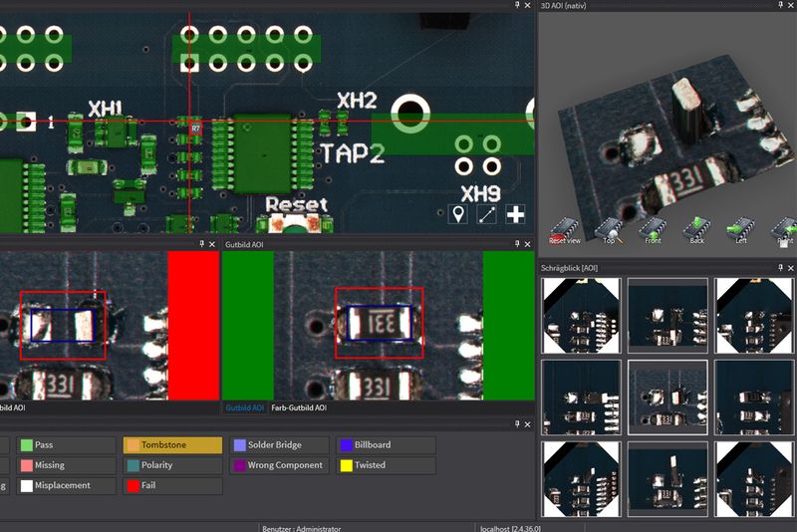
Task: Click the yellow Twisted swatch
Action: click(x=346, y=465)
